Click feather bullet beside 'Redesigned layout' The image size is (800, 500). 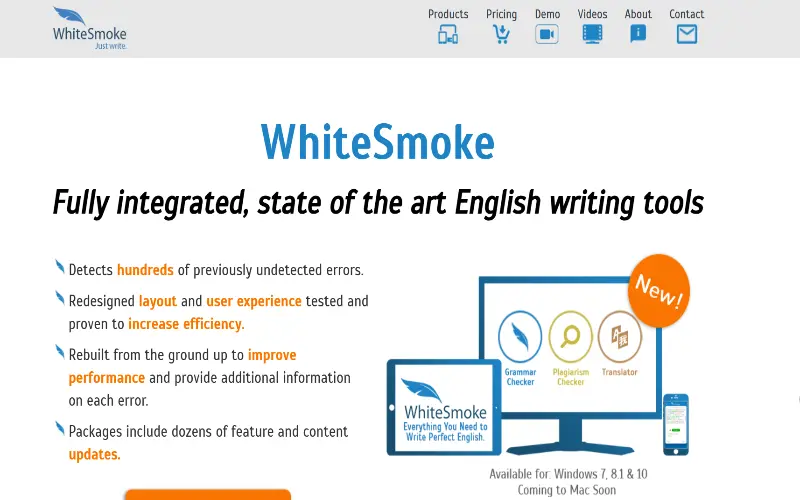pos(60,298)
